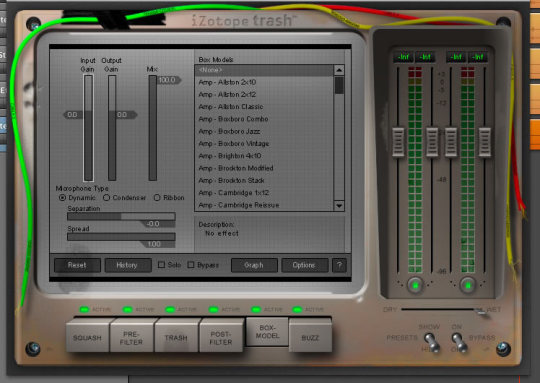Image resolution: width=540 pixels, height=383 pixels.
Task: Click the Separation -0.0 value readout
Action: click(157, 224)
